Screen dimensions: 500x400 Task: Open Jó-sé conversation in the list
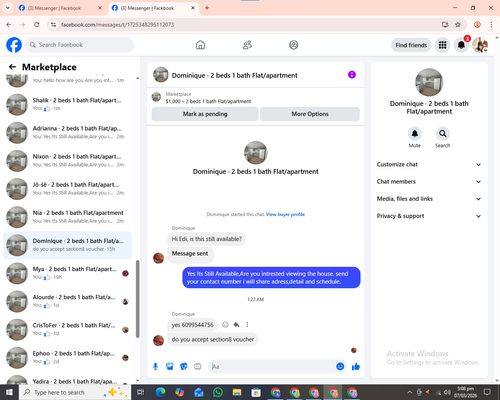click(x=68, y=189)
